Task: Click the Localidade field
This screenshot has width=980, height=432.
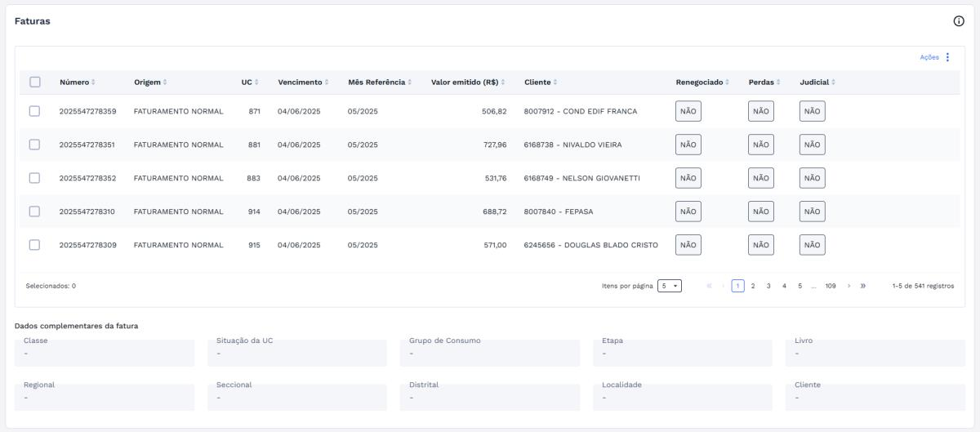Action: [682, 397]
